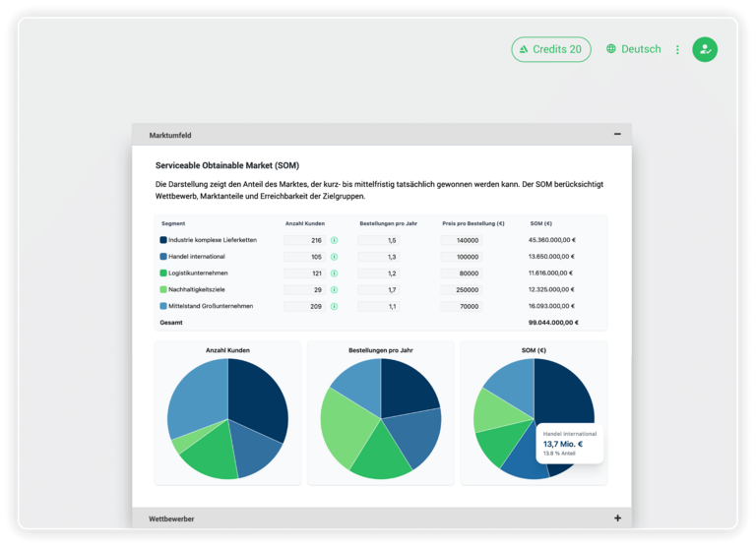
Task: Click the light green Nachhaltigkeitsziele color swatch
Action: coord(163,290)
